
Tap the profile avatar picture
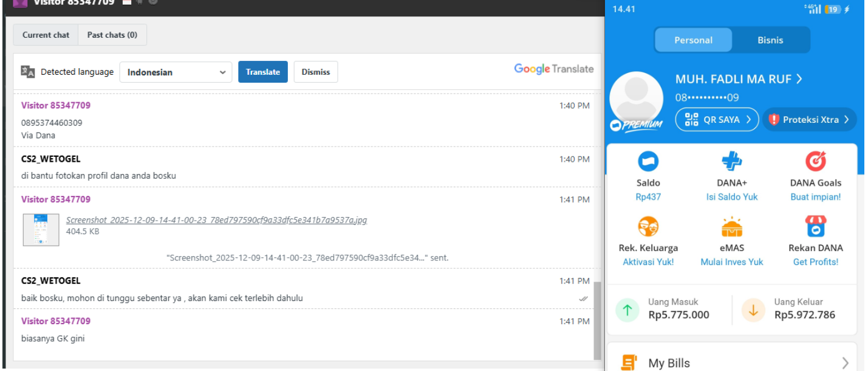[636, 99]
